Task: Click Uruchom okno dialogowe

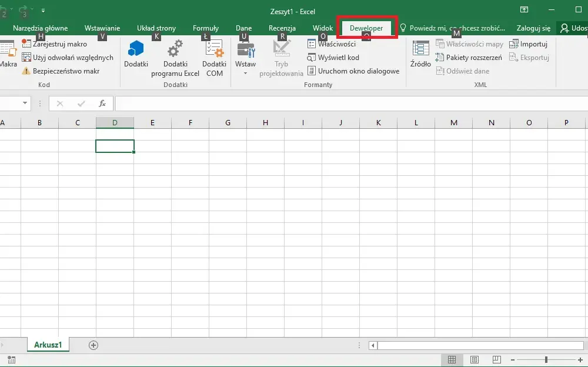Action: [x=353, y=71]
